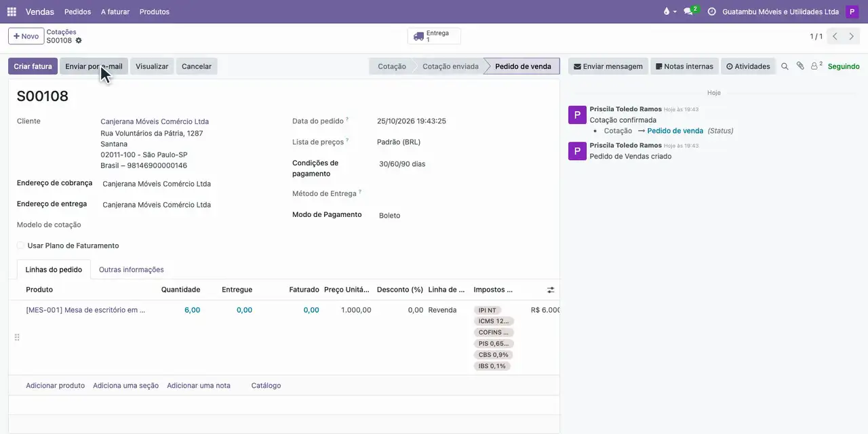Click the Cancelar button
Viewport: 868px width, 434px height.
pyautogui.click(x=197, y=66)
